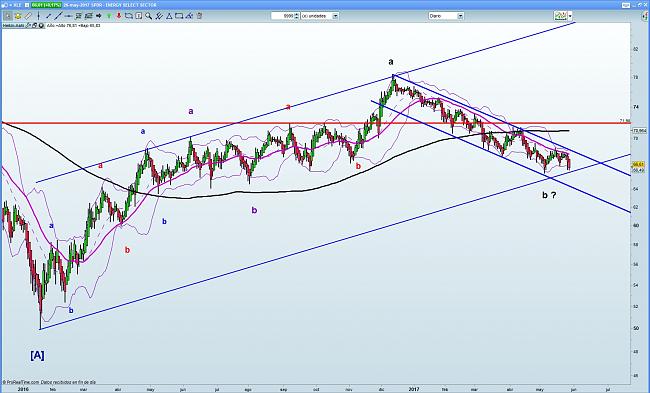Select the horizontal line drawing tool
This screenshot has width=650, height=393.
[68, 16]
